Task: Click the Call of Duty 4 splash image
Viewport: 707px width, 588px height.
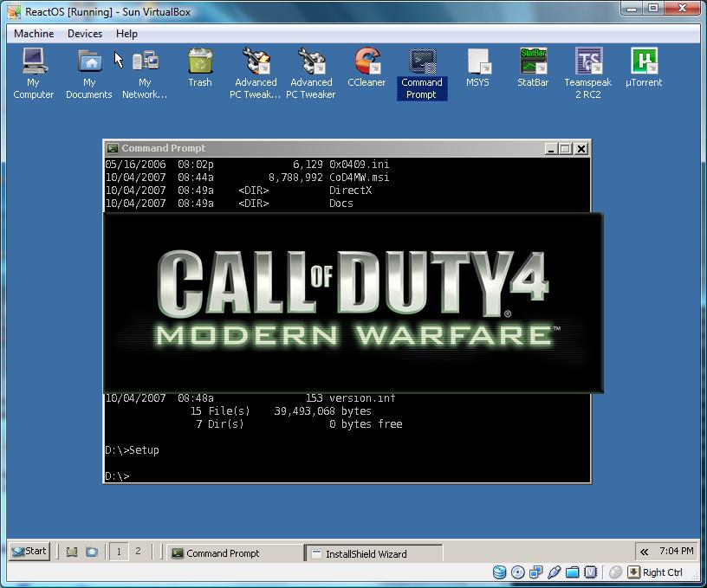Action: point(353,303)
